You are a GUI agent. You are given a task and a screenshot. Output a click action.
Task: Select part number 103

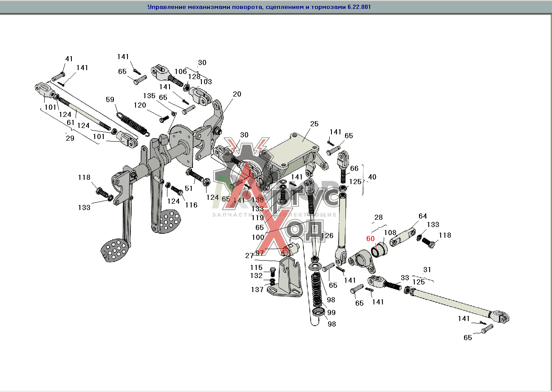click(x=206, y=82)
